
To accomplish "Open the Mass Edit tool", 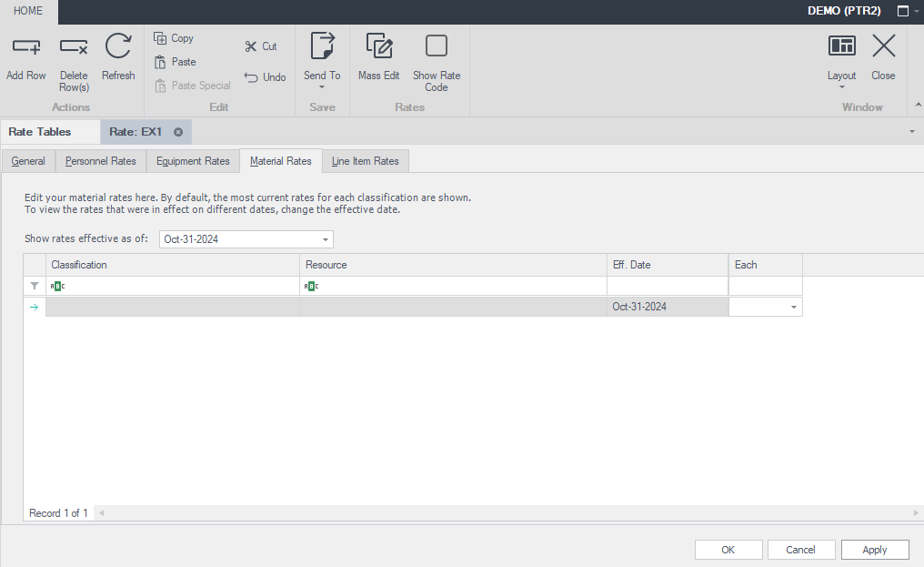I will tap(378, 47).
